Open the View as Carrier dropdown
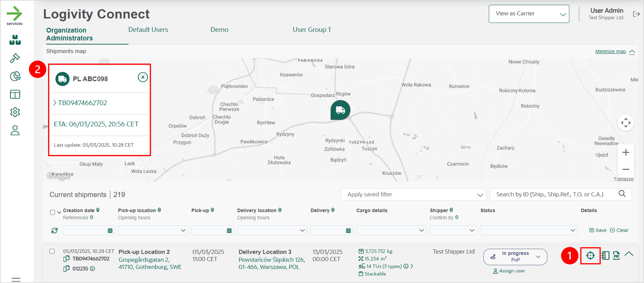 point(529,14)
